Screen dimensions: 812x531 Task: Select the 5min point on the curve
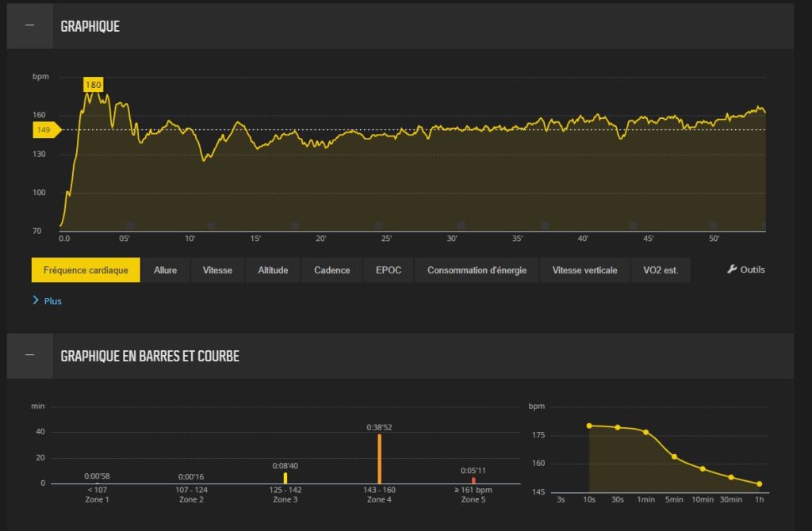click(x=674, y=457)
